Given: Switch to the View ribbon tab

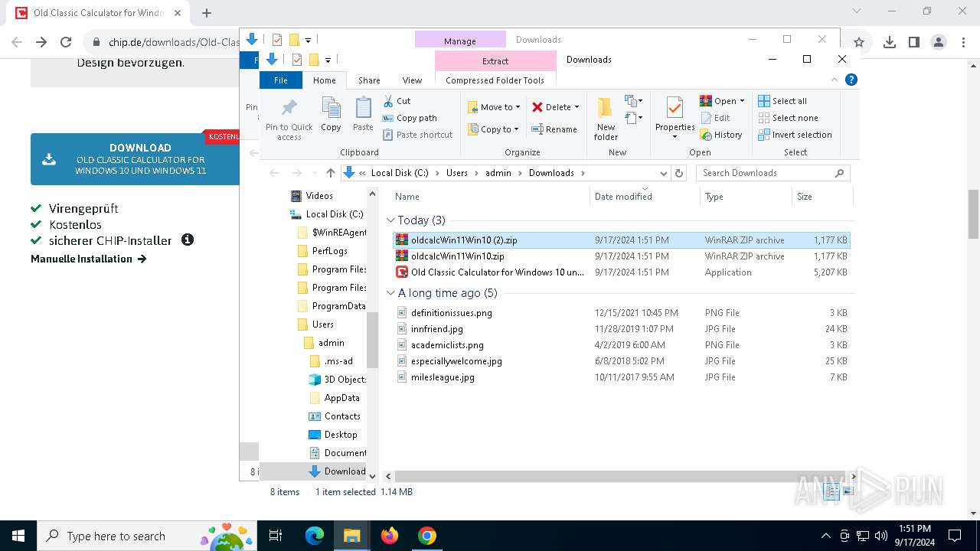Looking at the screenshot, I should click(x=412, y=80).
